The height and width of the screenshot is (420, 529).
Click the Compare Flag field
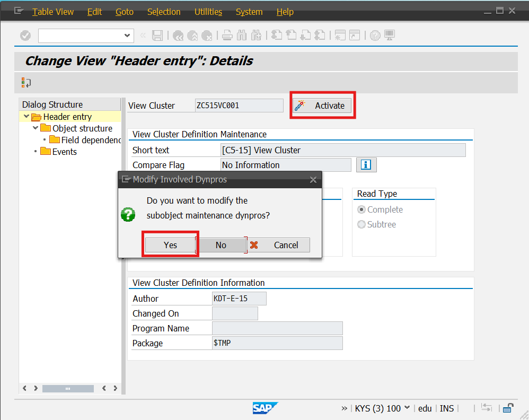click(x=286, y=165)
